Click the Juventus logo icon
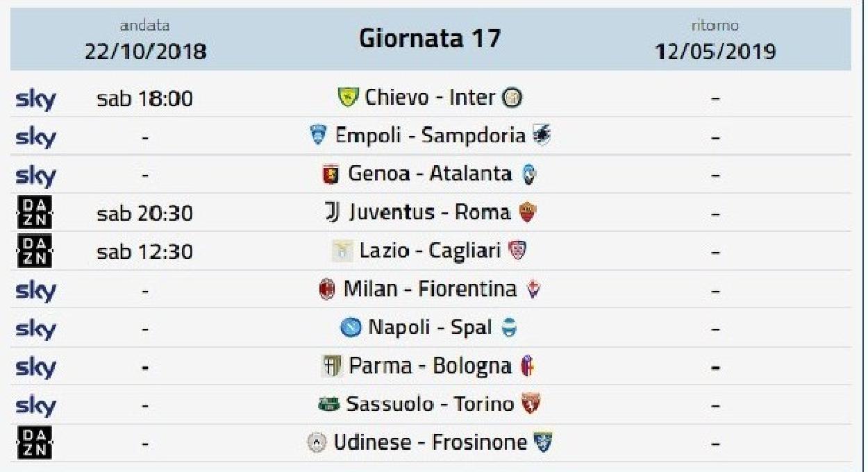The image size is (868, 472). (x=332, y=212)
